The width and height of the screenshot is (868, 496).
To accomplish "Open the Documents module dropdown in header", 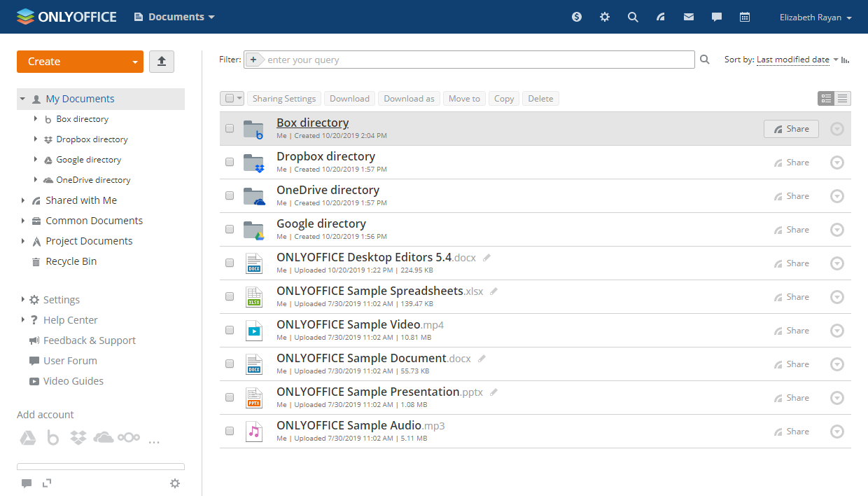I will click(x=175, y=17).
